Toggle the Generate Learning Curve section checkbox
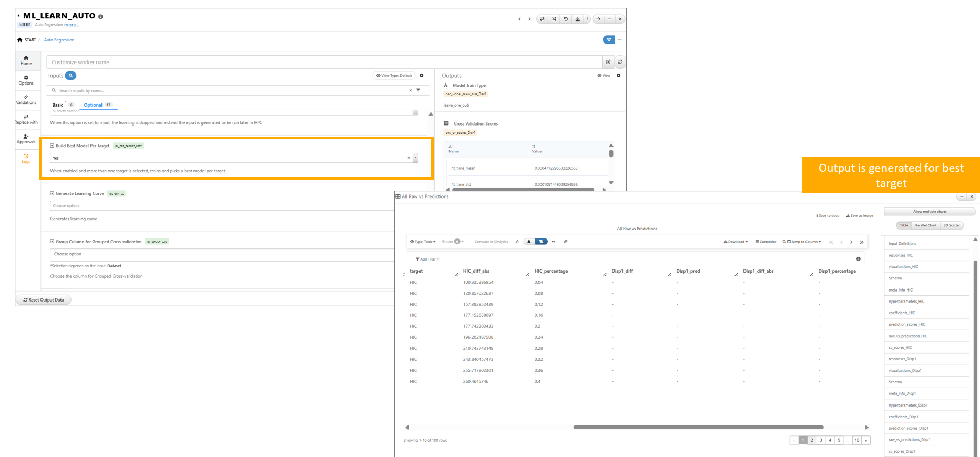The width and height of the screenshot is (980, 457). point(52,193)
